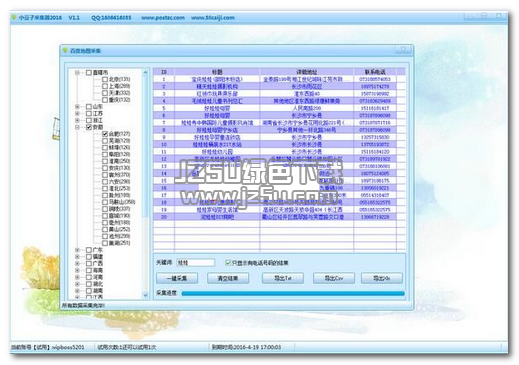Expand the 广东 province node
The image size is (519, 365).
pyautogui.click(x=77, y=250)
